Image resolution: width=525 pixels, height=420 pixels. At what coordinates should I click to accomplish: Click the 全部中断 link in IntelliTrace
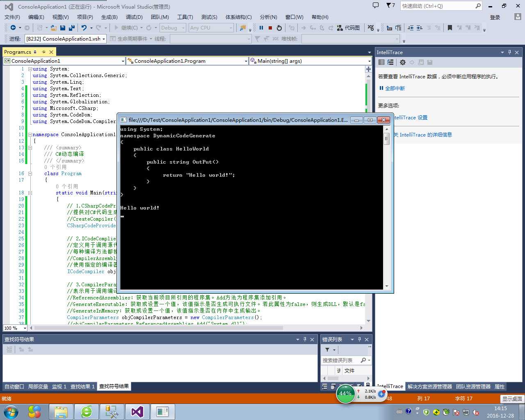(395, 88)
